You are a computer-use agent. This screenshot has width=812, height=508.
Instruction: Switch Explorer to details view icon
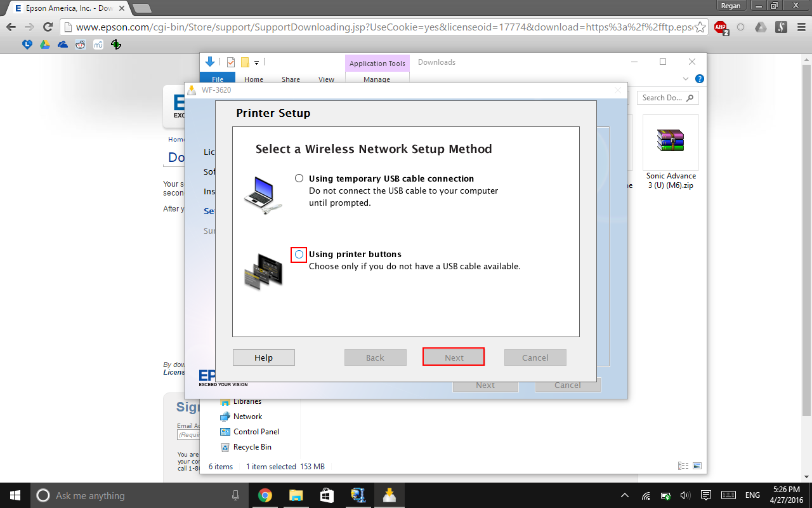tap(683, 466)
